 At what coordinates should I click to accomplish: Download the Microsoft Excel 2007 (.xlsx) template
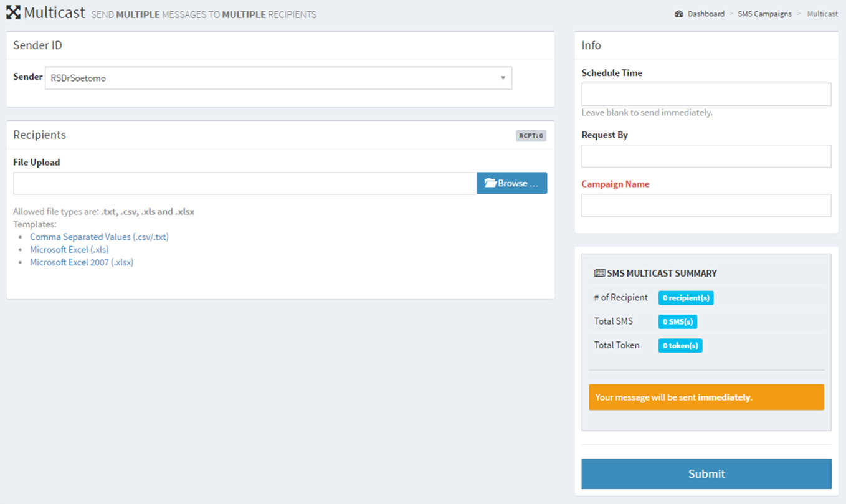(x=82, y=262)
